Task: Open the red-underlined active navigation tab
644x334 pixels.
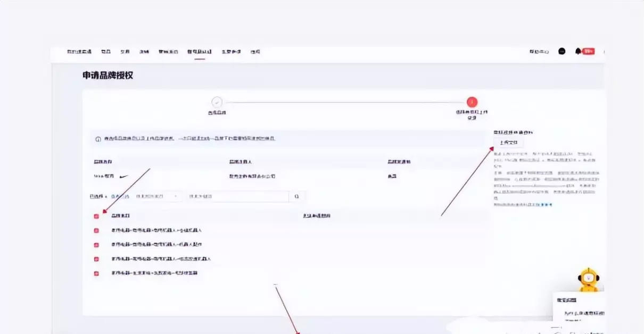Action: point(200,52)
